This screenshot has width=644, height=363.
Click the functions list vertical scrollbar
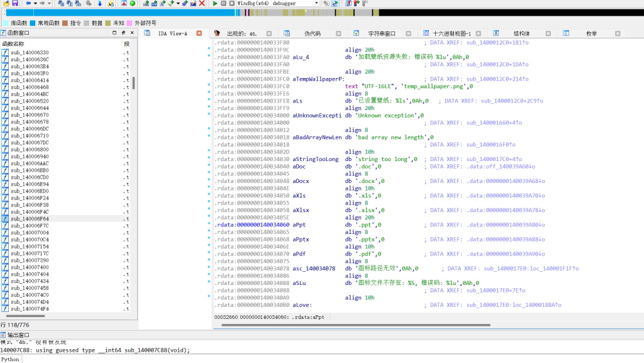click(x=133, y=82)
